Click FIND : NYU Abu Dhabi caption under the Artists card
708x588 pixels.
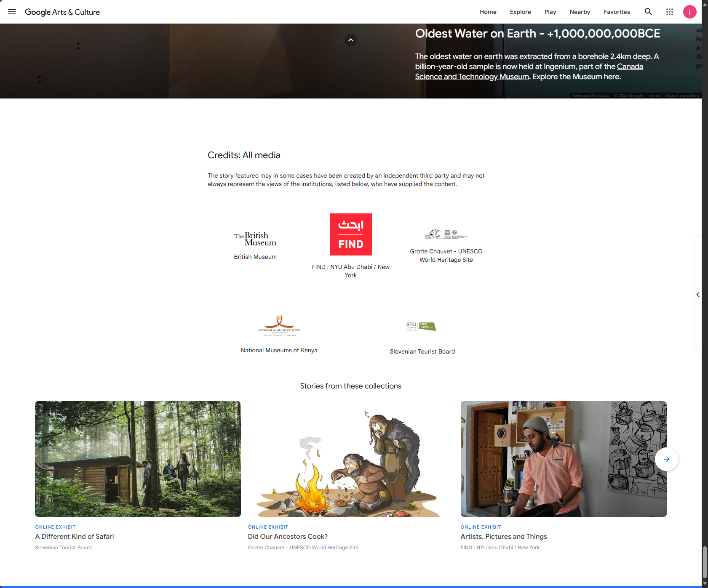(x=500, y=548)
